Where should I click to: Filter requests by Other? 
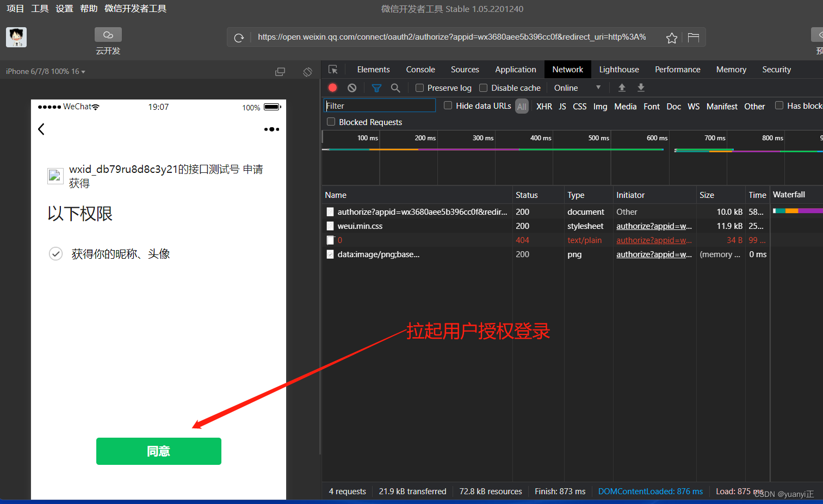754,107
